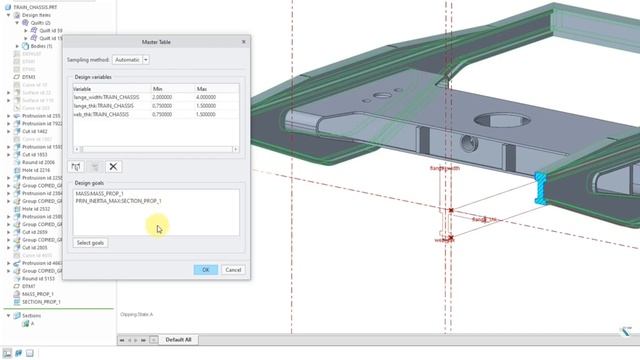The width and height of the screenshot is (640, 360).
Task: Click the Variable column header
Action: [112, 89]
